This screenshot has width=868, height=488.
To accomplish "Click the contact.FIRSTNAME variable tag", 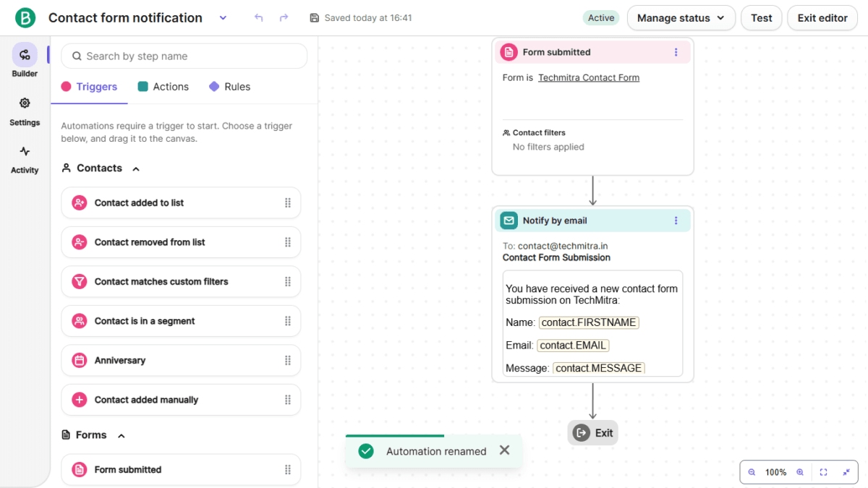I will click(x=589, y=322).
